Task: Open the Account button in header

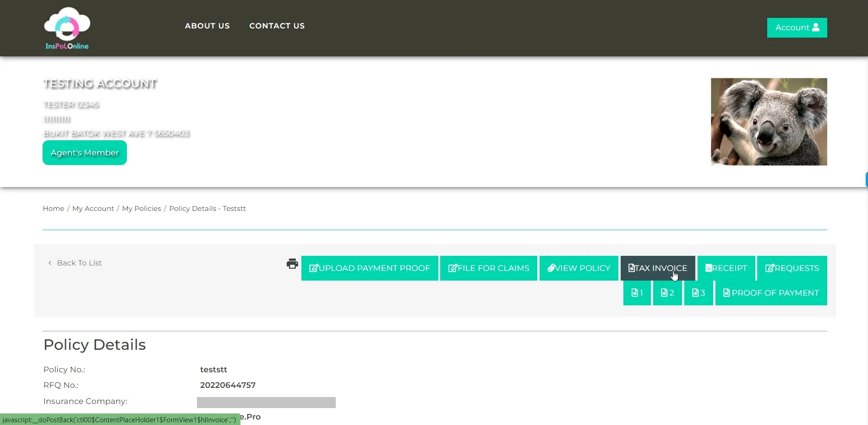Action: (797, 28)
